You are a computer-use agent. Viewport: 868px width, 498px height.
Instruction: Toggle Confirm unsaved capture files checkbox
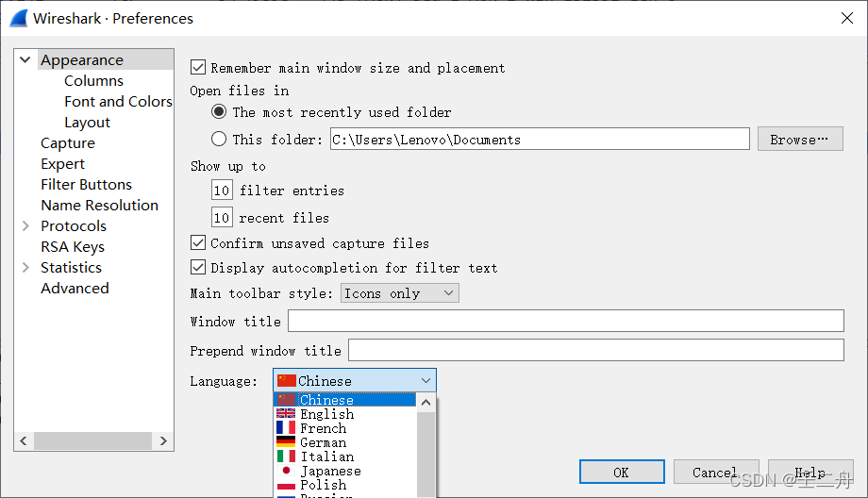click(x=198, y=243)
